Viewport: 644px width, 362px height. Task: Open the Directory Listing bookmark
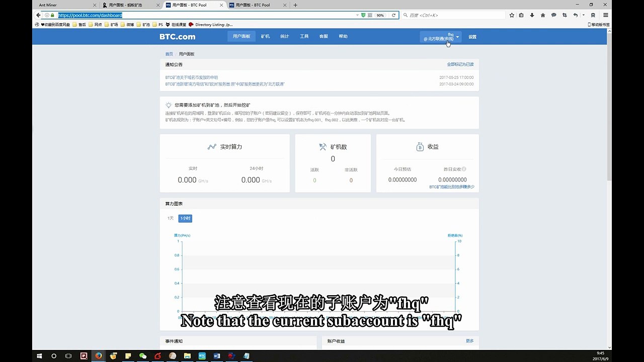click(x=211, y=24)
